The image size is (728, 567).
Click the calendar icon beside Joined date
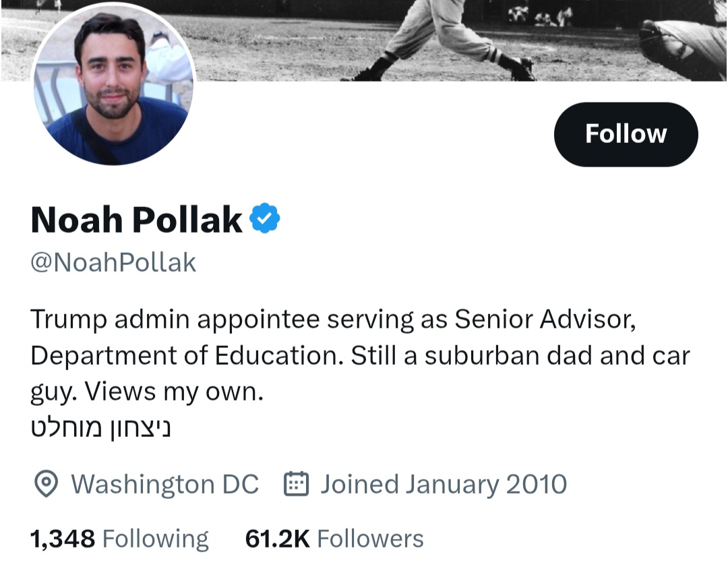point(296,484)
